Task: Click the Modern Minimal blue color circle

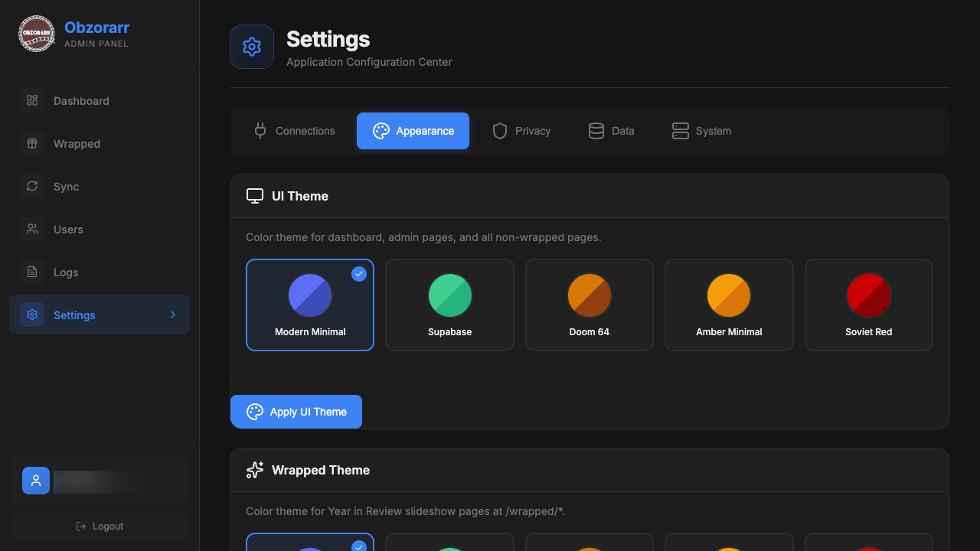Action: (x=310, y=295)
